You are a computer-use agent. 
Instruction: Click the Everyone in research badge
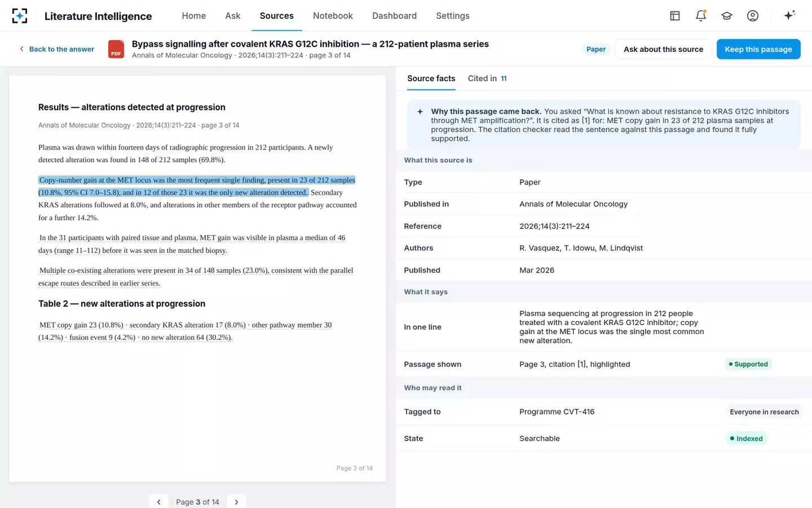tap(764, 412)
